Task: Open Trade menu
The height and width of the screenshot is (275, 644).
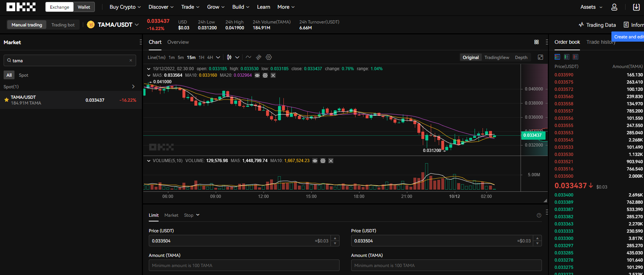Action: pyautogui.click(x=190, y=7)
